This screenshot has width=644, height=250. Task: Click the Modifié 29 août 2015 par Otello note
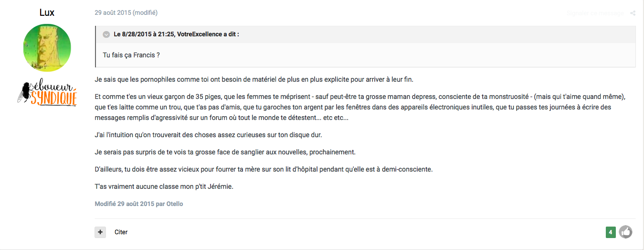[x=139, y=204]
